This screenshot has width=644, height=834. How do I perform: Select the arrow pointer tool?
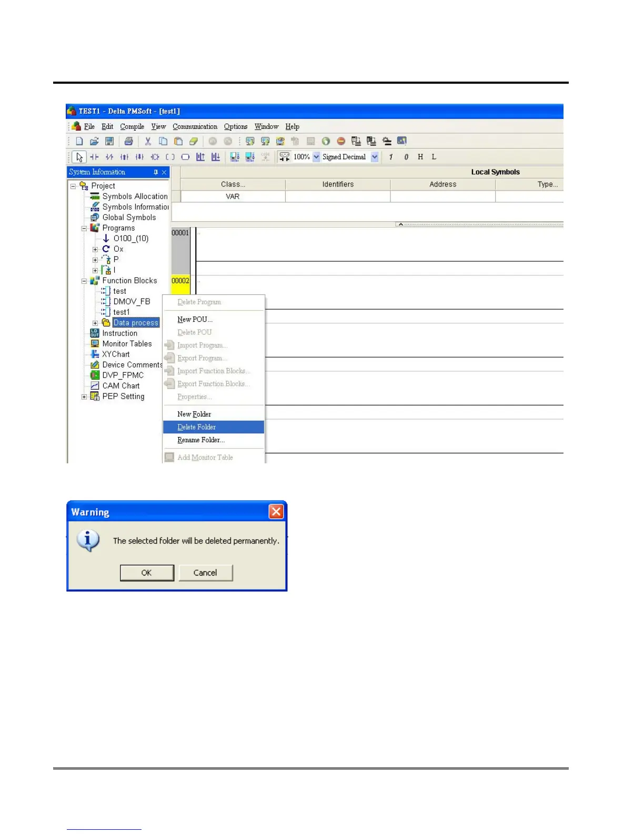79,157
